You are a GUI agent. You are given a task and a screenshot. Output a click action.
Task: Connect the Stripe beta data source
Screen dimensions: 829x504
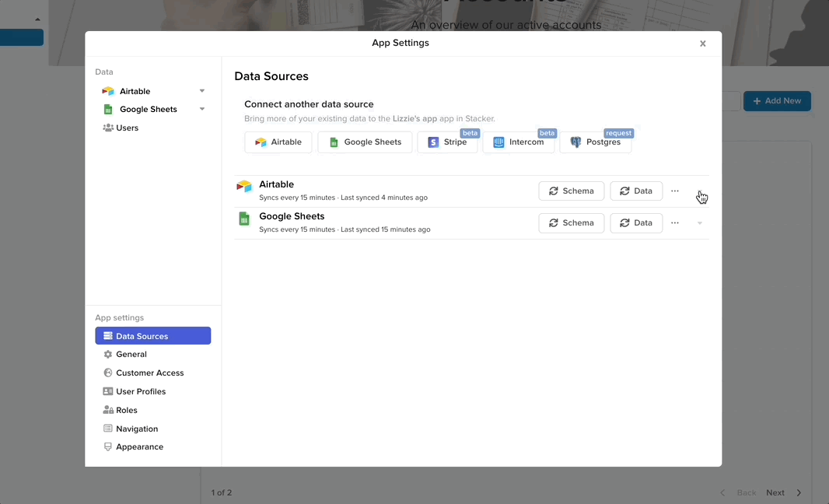(x=447, y=142)
